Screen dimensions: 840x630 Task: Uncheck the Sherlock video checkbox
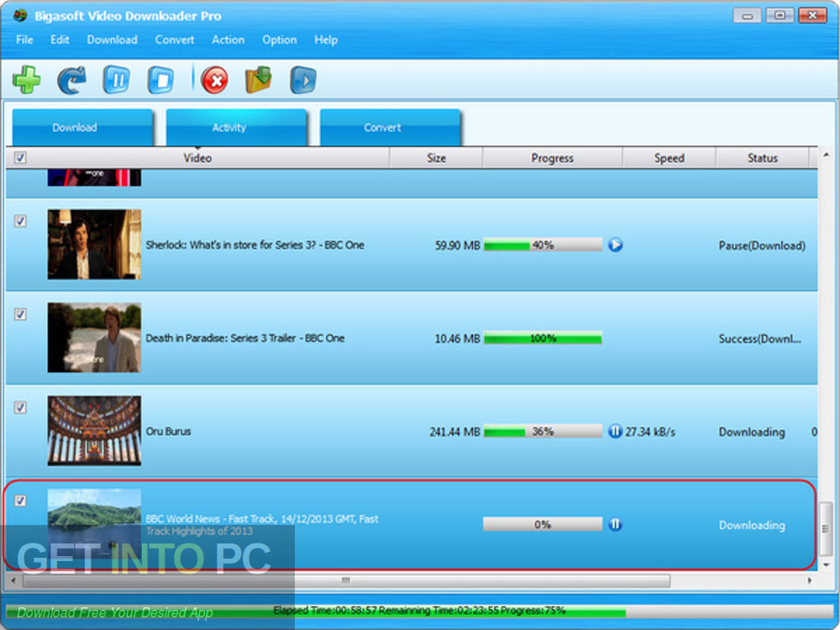[20, 221]
